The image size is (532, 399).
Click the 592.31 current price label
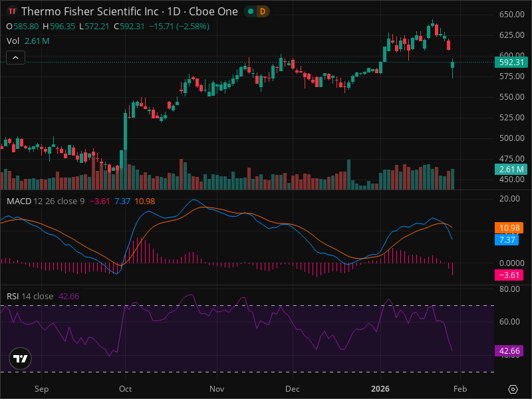point(511,63)
